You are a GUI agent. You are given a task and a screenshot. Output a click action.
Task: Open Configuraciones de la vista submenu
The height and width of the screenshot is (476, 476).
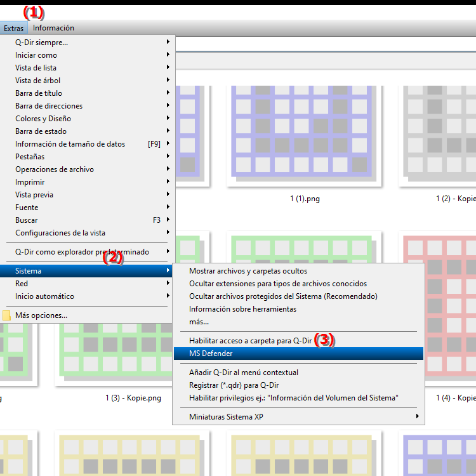(x=88, y=233)
